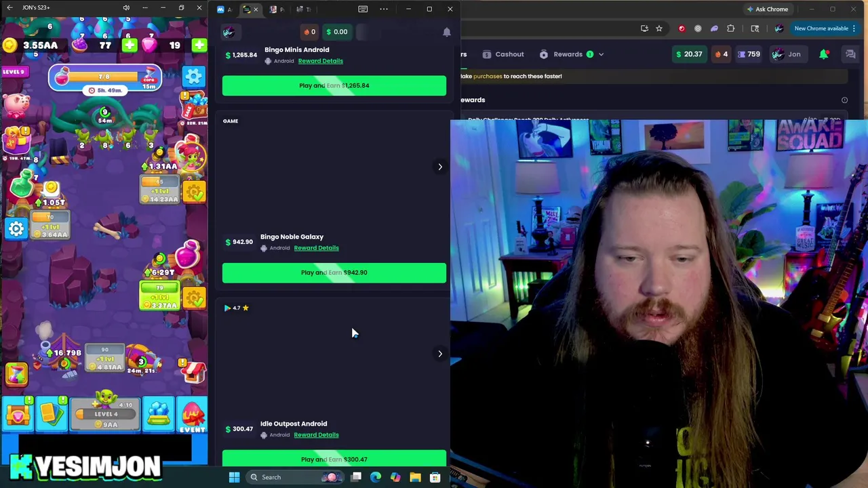This screenshot has width=868, height=488.
Task: Add more pink gems with green plus
Action: coord(199,45)
